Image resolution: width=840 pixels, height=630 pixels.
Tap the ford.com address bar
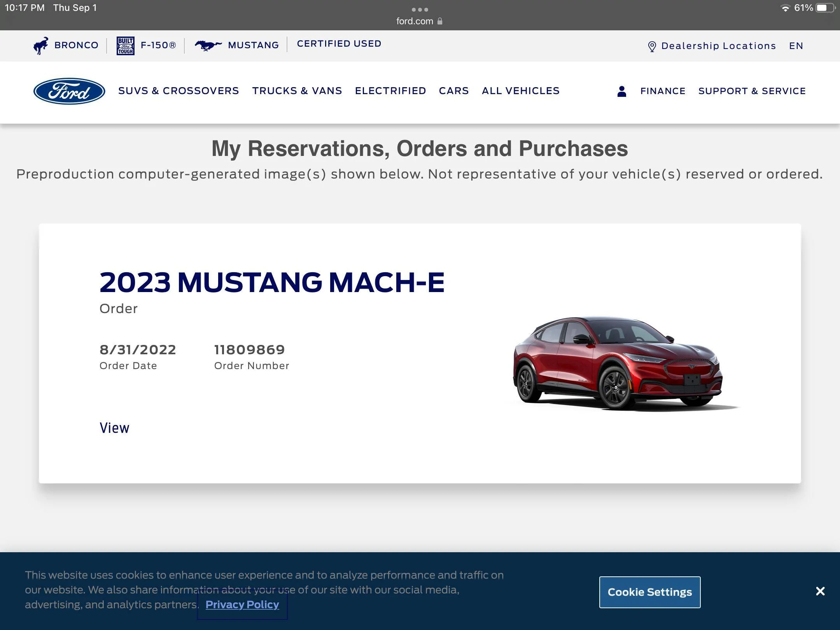[x=419, y=21]
